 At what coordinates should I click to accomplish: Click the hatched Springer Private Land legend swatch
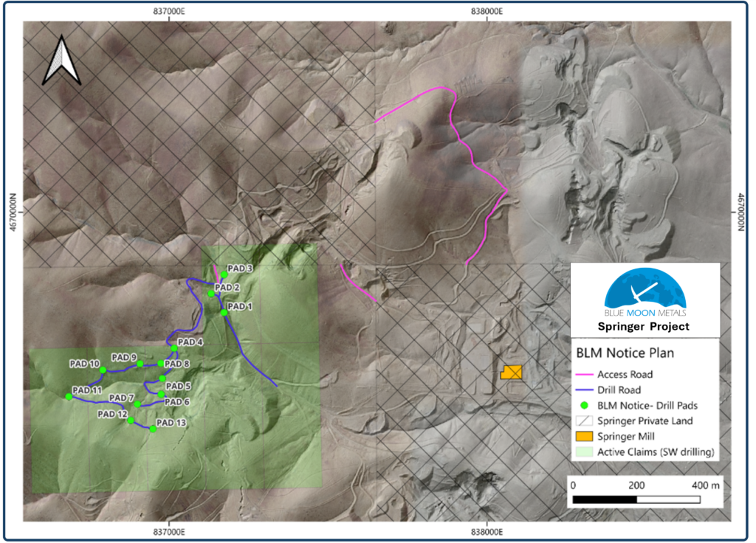[x=584, y=421]
